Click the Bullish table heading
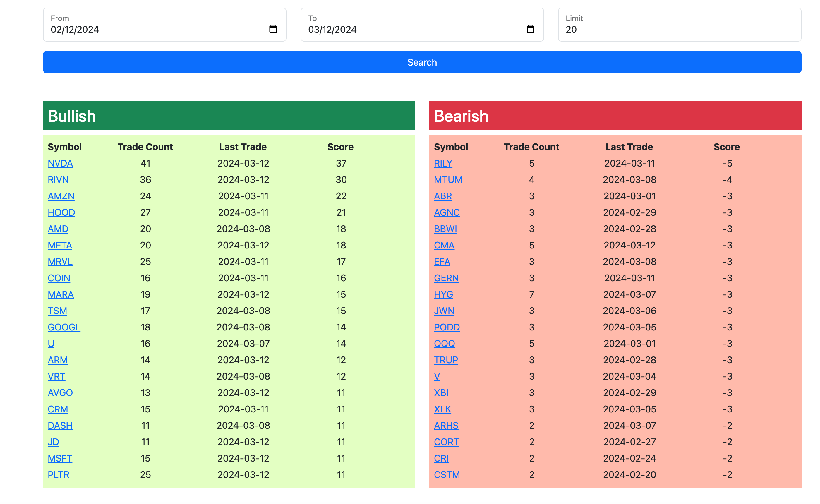820x504 pixels. click(x=72, y=116)
